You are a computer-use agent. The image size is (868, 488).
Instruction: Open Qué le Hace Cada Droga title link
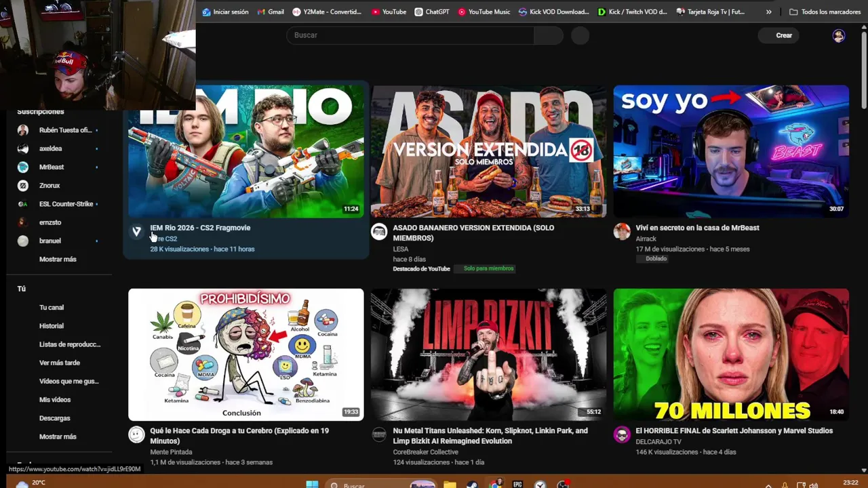click(x=239, y=435)
